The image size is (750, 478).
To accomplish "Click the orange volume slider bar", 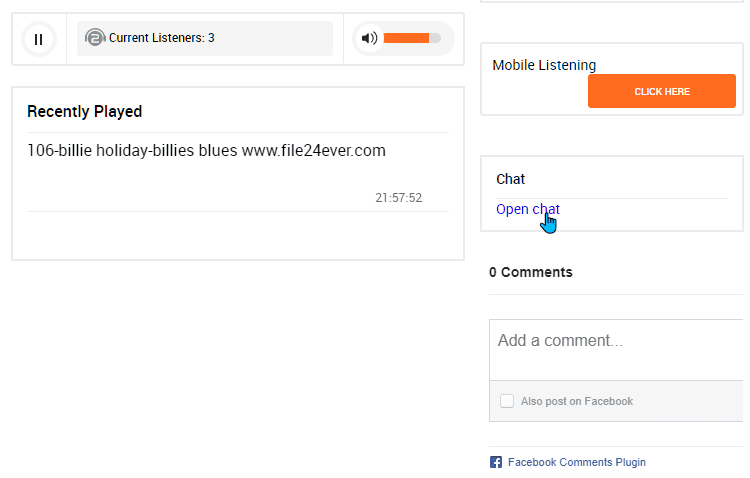I will tap(405, 38).
